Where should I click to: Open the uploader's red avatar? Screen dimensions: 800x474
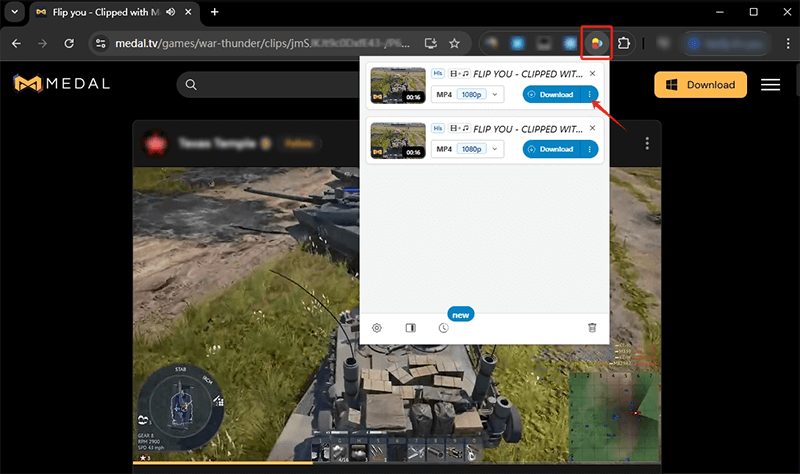tap(156, 144)
